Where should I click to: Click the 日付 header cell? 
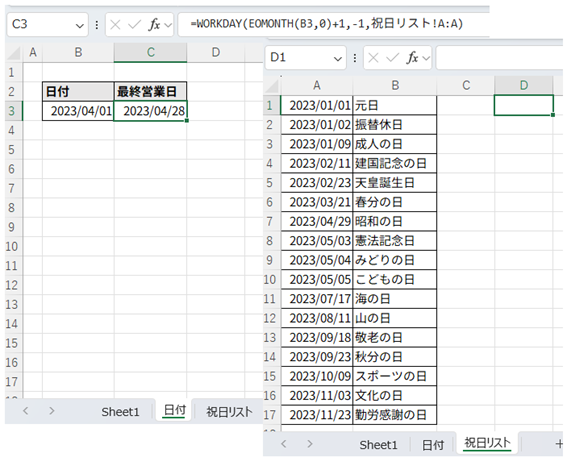tap(78, 91)
